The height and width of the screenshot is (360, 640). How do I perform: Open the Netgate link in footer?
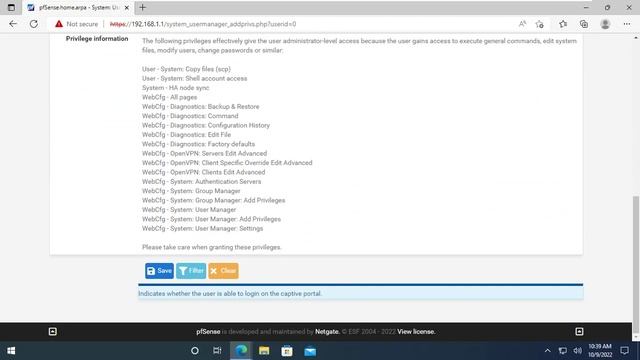coord(327,331)
